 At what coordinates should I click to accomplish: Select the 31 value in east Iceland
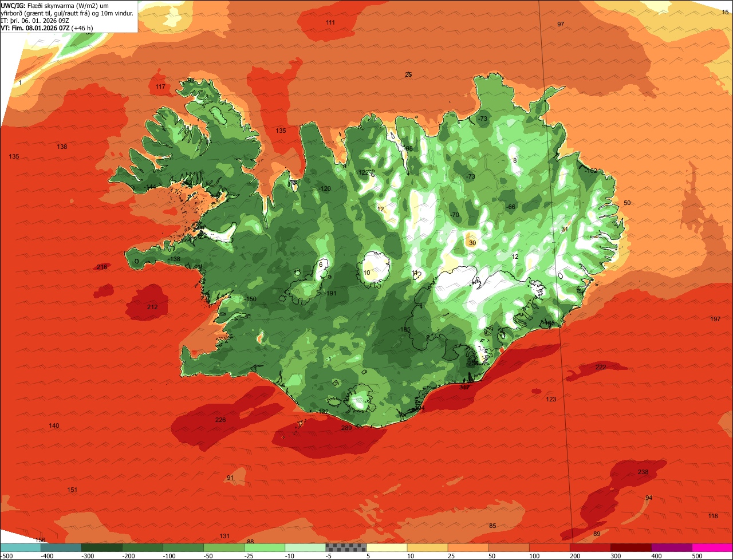(x=564, y=229)
